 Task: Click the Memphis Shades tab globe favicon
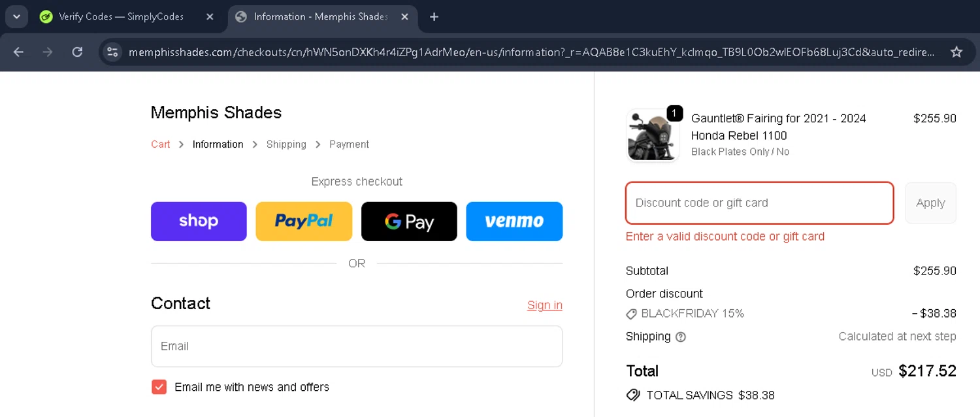coord(240,17)
